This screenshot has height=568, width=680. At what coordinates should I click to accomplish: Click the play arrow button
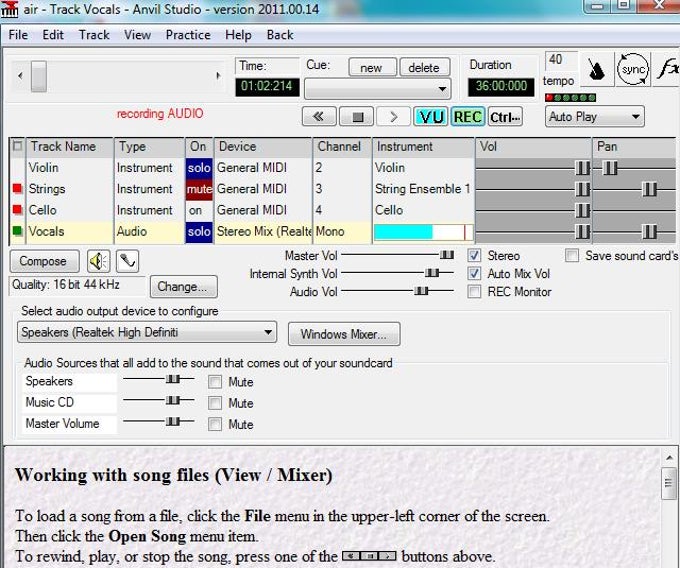coord(393,117)
